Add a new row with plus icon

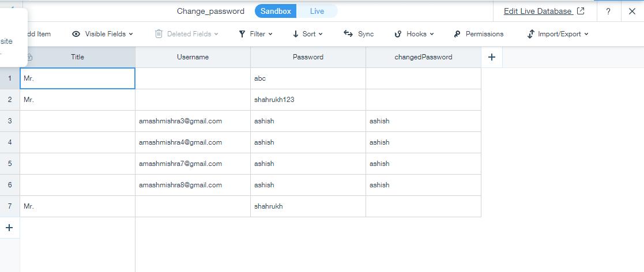pyautogui.click(x=9, y=228)
